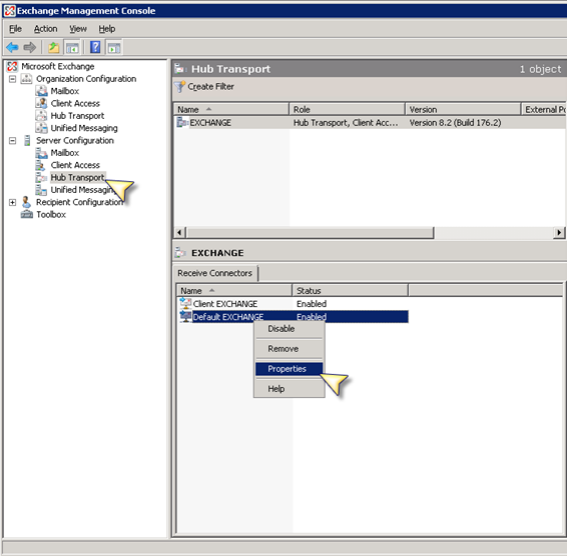This screenshot has height=556, width=567.
Task: Click the Create Filter link
Action: click(x=210, y=87)
